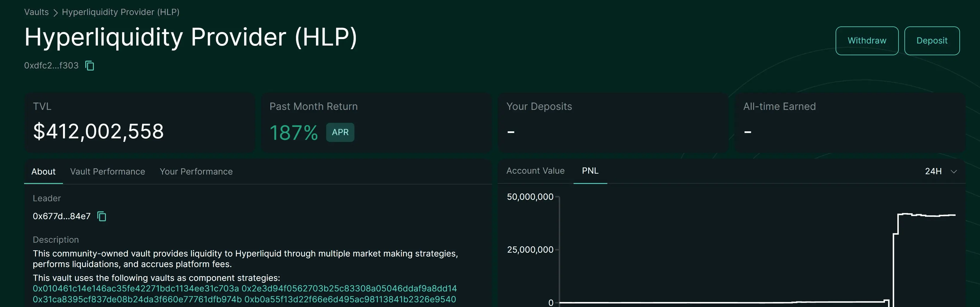The width and height of the screenshot is (980, 307).
Task: Open the Your Performance tab
Action: pos(196,172)
